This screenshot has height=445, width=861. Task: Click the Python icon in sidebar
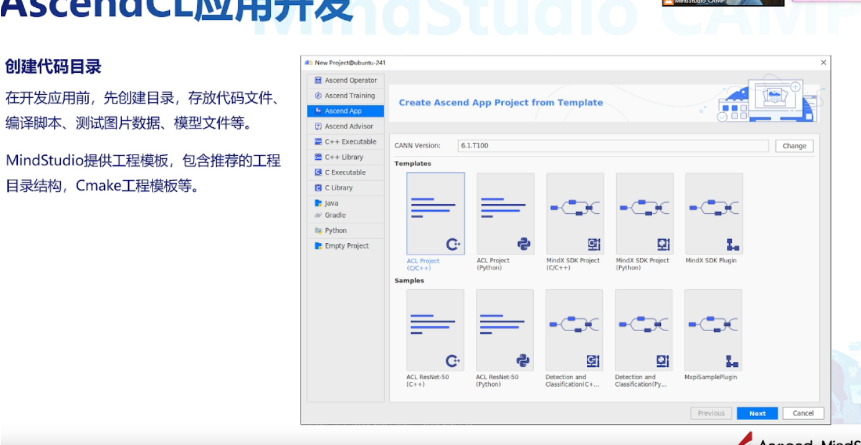(x=318, y=231)
